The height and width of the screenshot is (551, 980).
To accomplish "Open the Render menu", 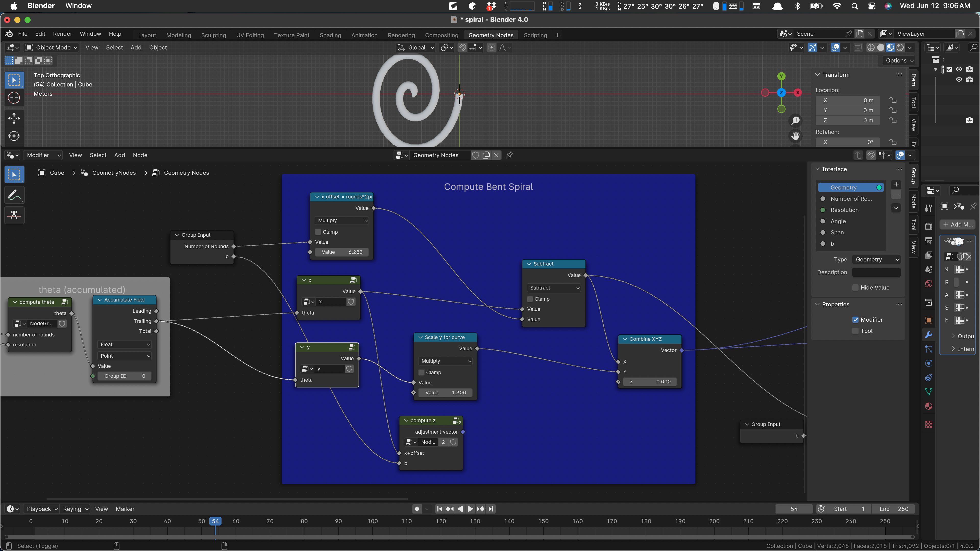I will coord(62,33).
